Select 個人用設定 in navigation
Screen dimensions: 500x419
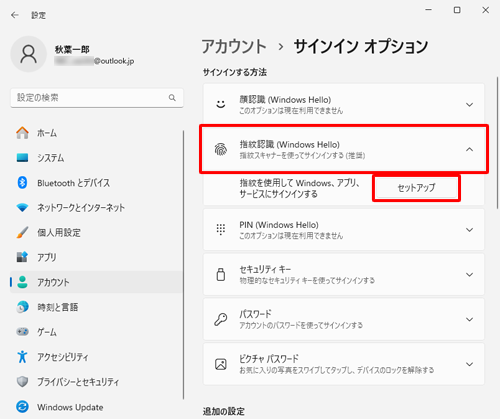pos(97,232)
